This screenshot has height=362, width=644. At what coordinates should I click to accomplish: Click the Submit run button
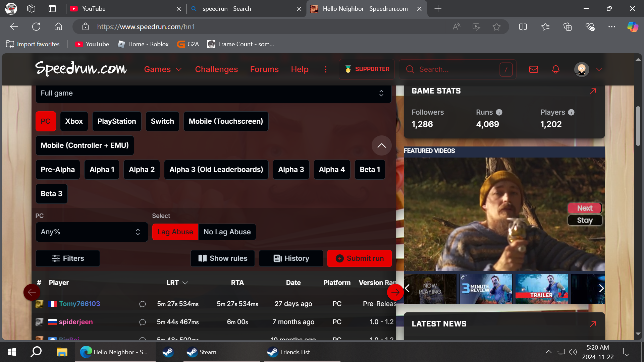coord(359,258)
